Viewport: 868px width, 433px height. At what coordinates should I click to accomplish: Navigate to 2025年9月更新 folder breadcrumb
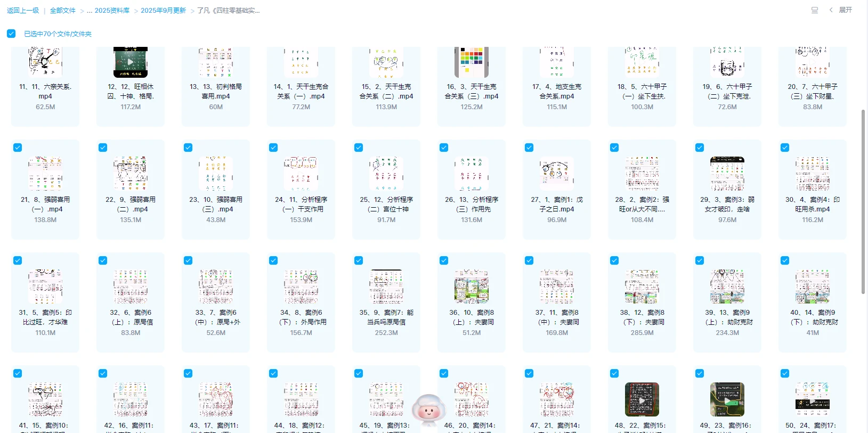click(163, 11)
